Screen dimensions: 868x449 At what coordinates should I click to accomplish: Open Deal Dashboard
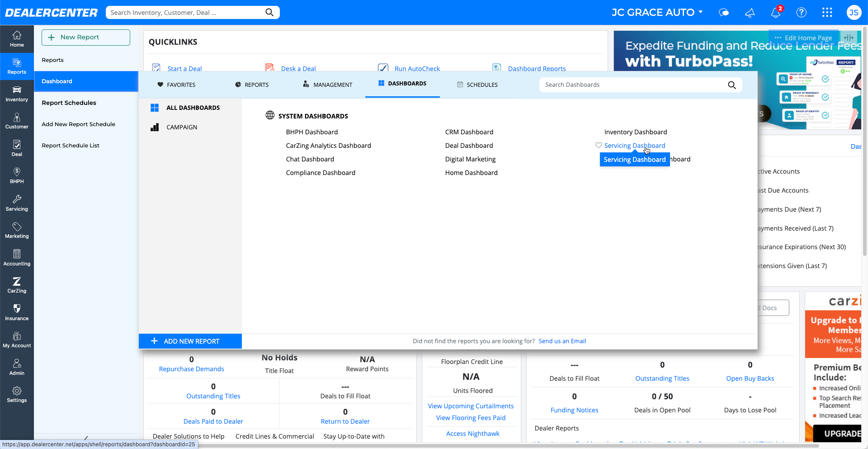(x=469, y=145)
